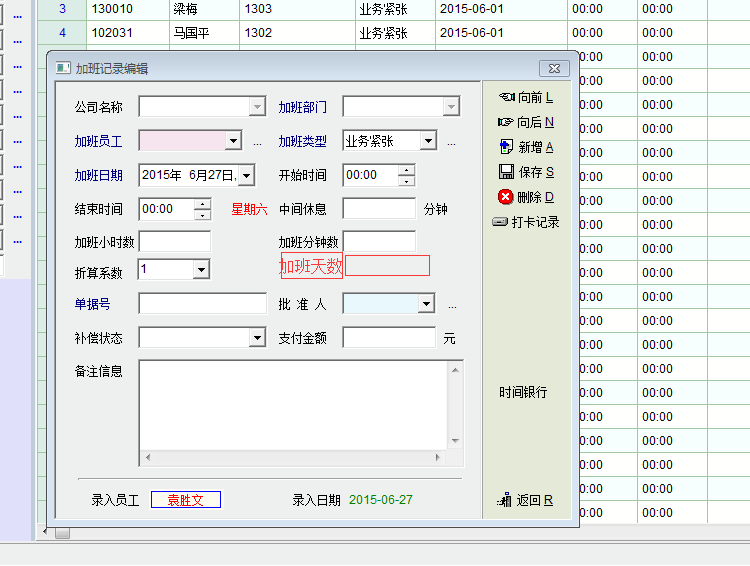Click the 时间银行 button
This screenshot has width=750, height=566.
pyautogui.click(x=523, y=392)
